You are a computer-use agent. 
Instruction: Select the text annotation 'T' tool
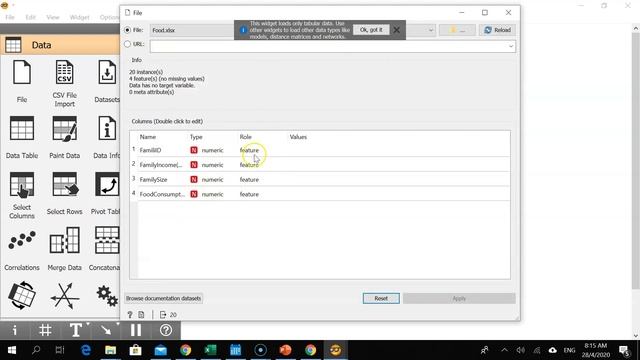tap(76, 330)
